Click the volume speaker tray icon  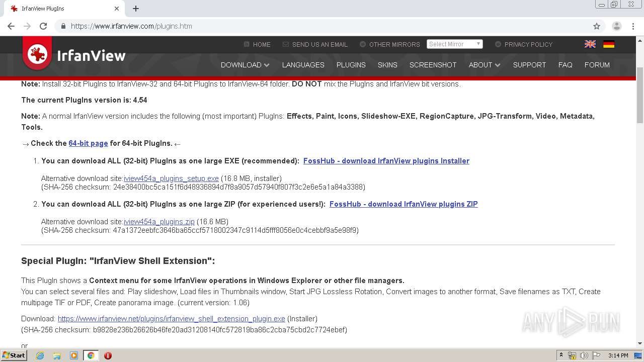pyautogui.click(x=584, y=355)
